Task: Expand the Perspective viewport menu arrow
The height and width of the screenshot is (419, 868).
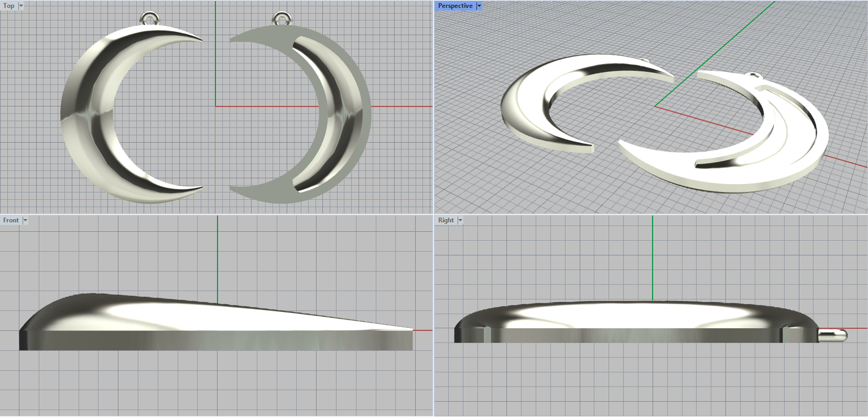Action: 479,6
